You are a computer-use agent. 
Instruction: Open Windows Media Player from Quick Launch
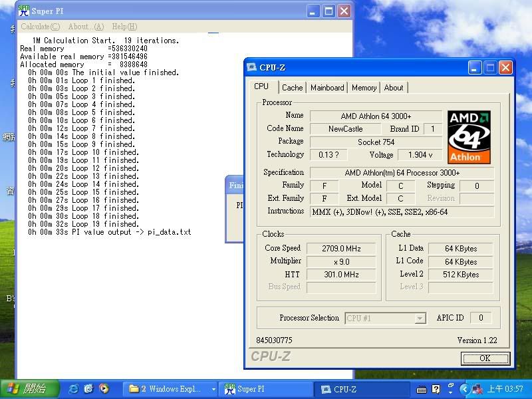104,389
